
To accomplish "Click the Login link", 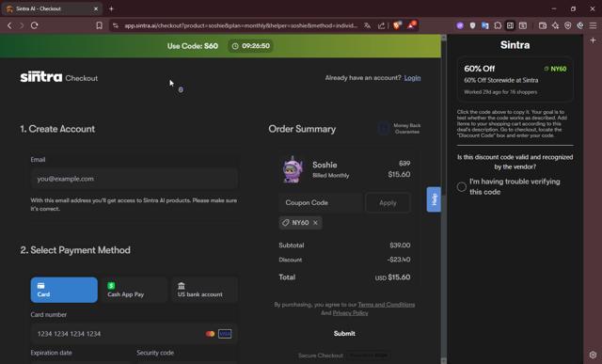I will pyautogui.click(x=412, y=78).
